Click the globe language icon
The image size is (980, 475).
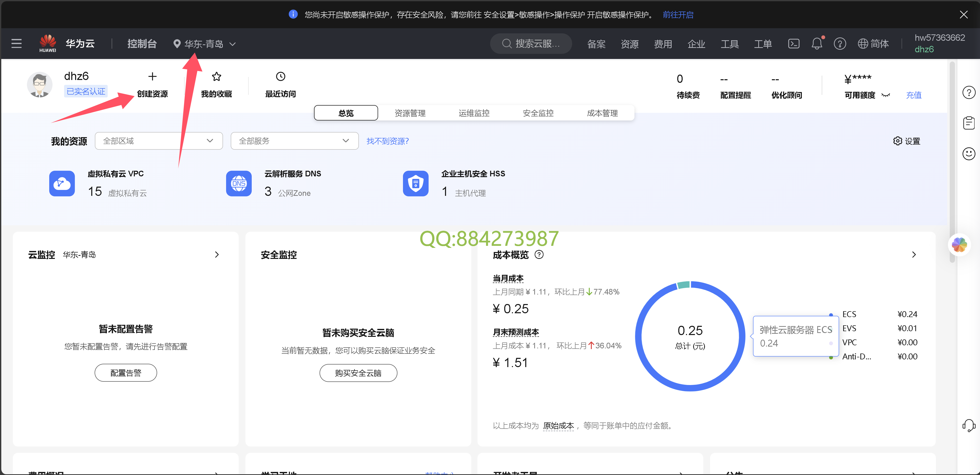tap(863, 44)
